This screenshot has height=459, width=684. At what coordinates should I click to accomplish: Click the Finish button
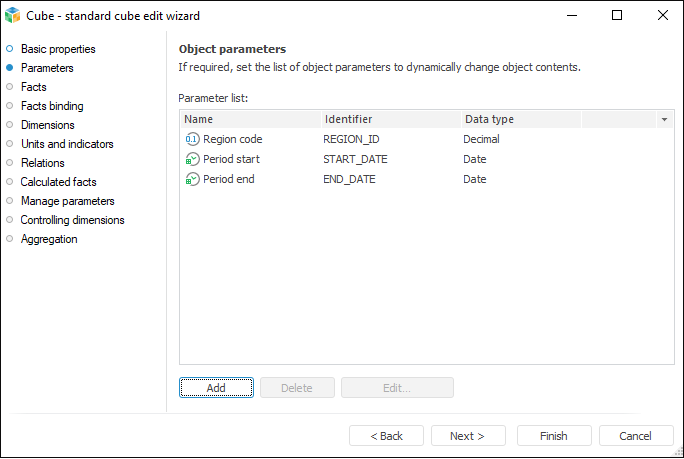click(553, 436)
